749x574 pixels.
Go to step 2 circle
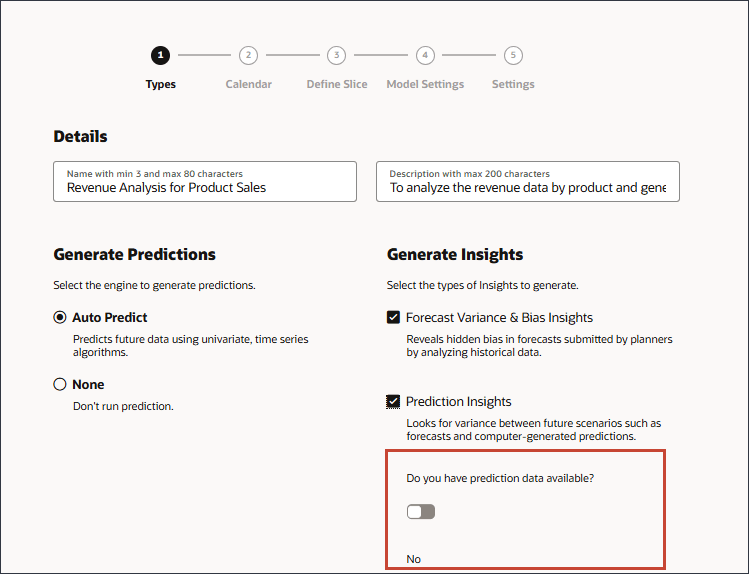point(248,56)
